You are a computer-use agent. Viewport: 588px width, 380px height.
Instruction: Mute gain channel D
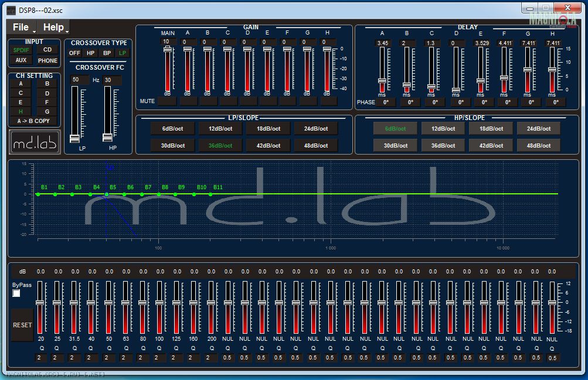(247, 101)
